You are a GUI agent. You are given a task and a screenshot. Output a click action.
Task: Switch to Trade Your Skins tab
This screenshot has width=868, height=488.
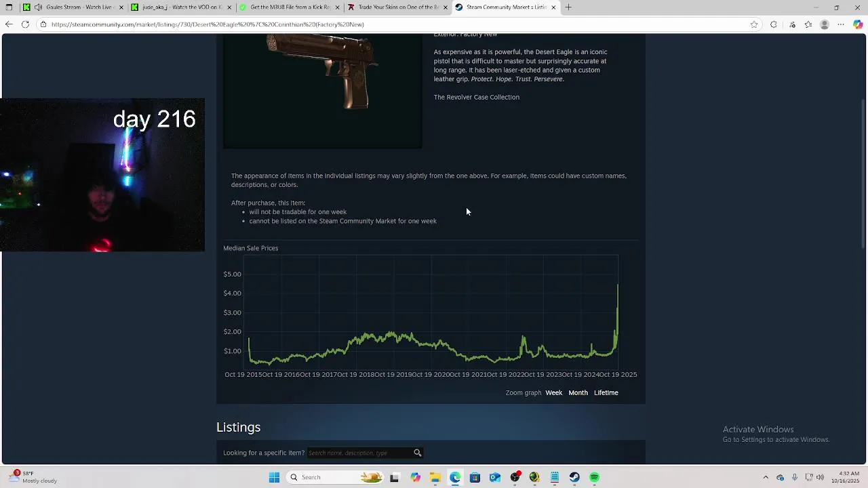point(397,7)
